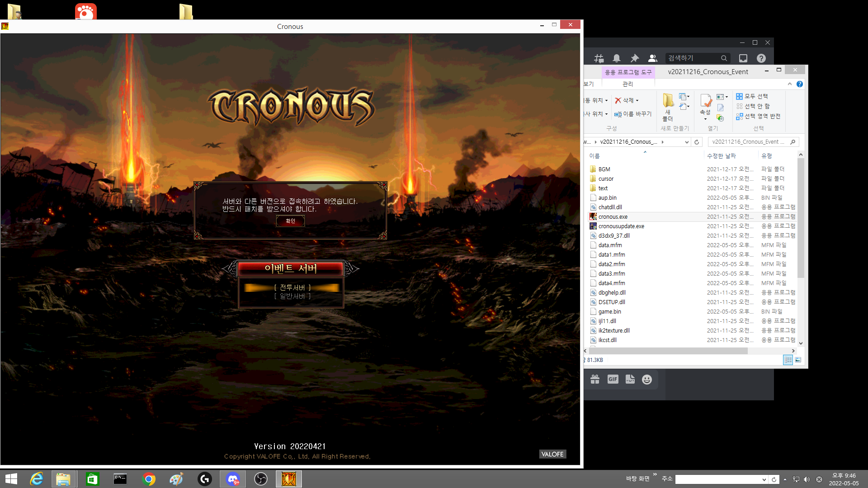Viewport: 868px width, 488px height.
Task: Open 응용 프로그램 도구 contextual tab in Explorer
Action: (628, 72)
